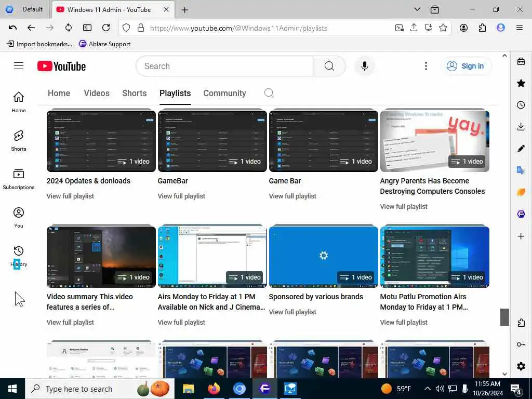This screenshot has height=399, width=532.
Task: Show hidden system tray icons
Action: [428, 389]
